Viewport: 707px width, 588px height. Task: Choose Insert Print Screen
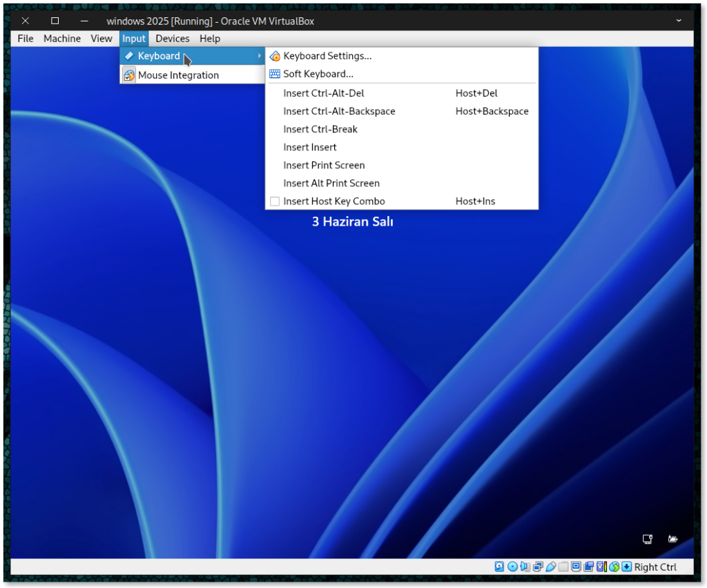point(402,166)
